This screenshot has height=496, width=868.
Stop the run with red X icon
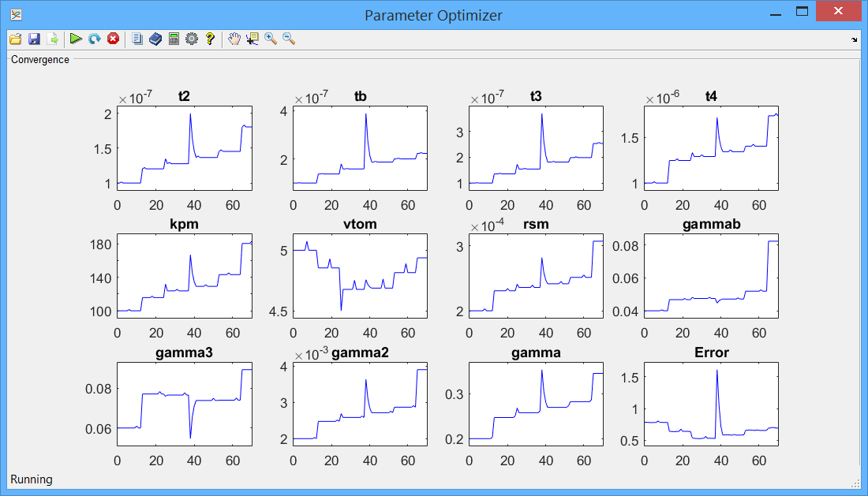coord(113,39)
